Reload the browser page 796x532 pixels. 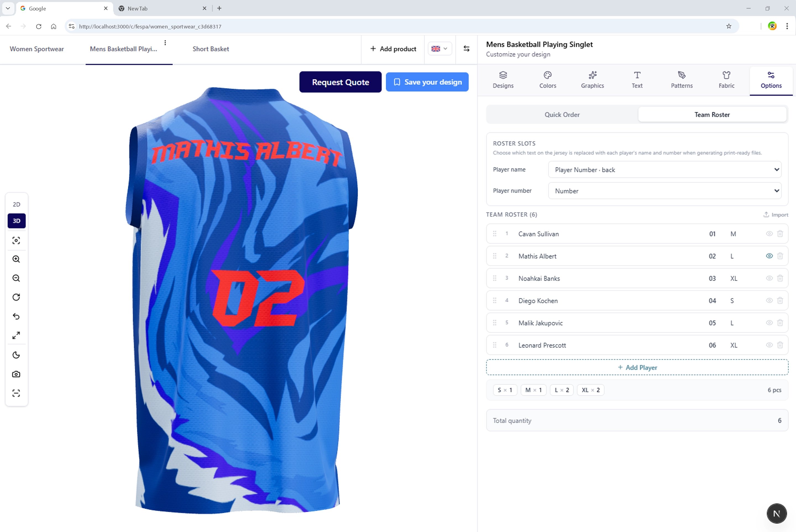[x=38, y=27]
